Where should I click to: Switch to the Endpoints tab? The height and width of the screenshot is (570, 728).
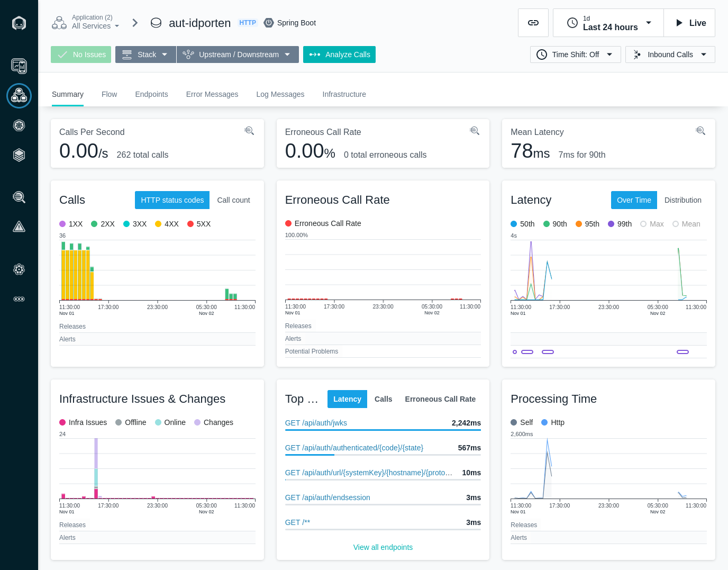151,94
